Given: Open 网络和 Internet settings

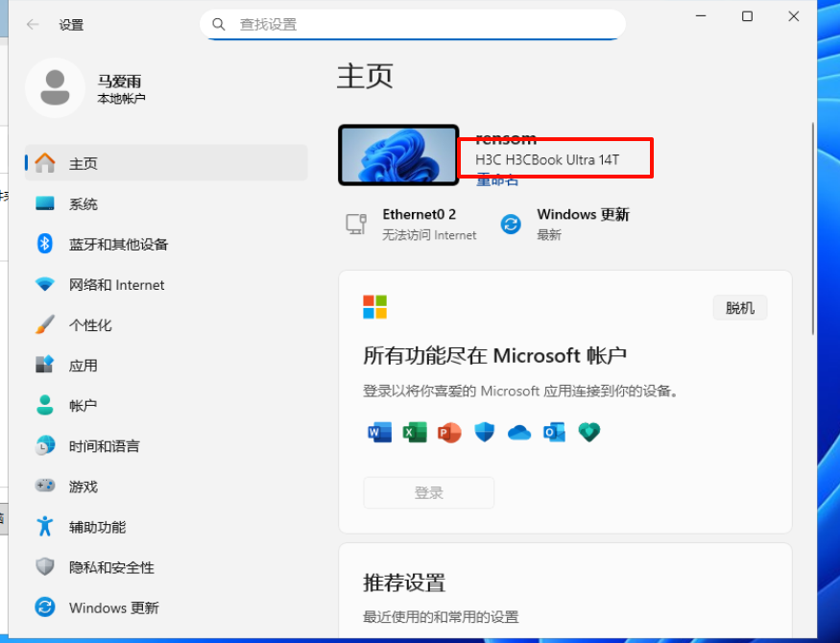Looking at the screenshot, I should pos(166,284).
